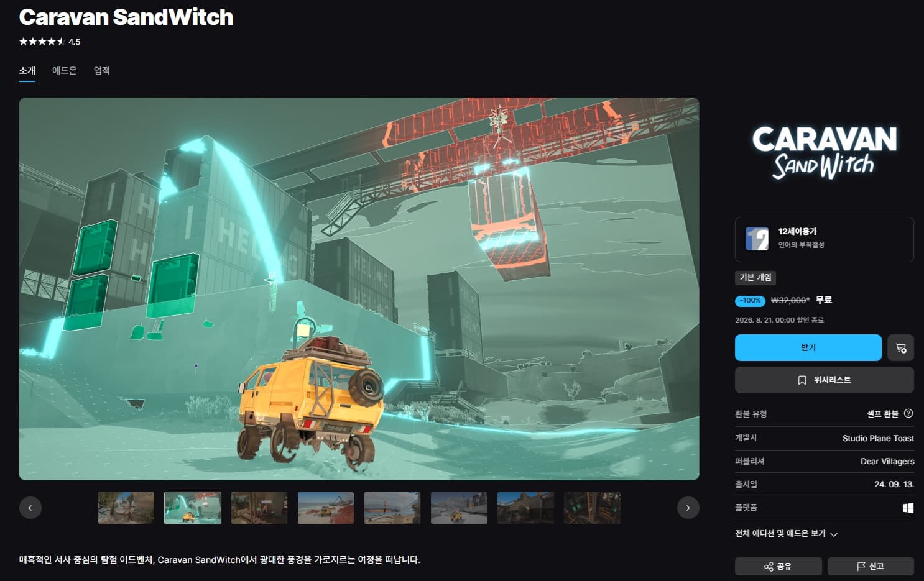Select seventh thumbnail with blue sky ruins
Image resolution: width=924 pixels, height=581 pixels.
point(525,508)
